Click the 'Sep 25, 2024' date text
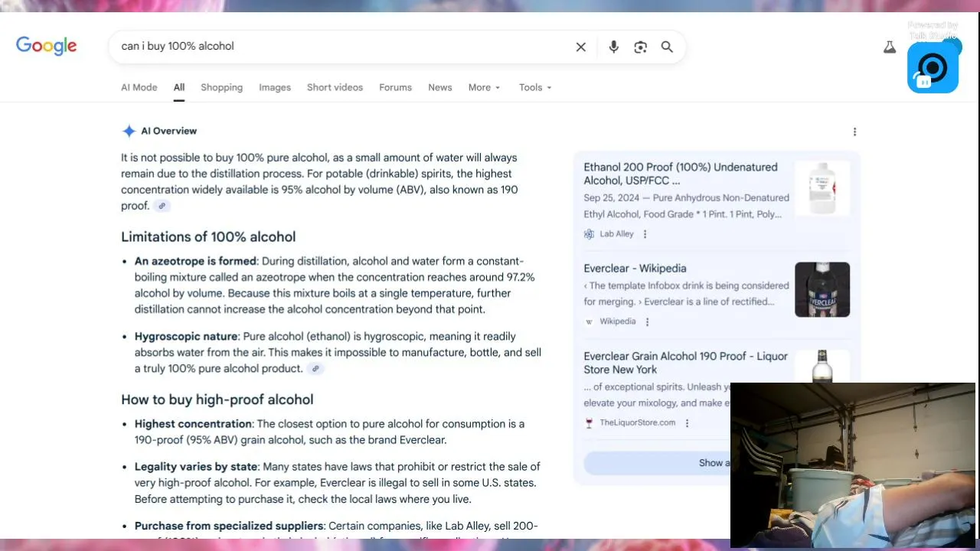980x551 pixels. tap(612, 198)
